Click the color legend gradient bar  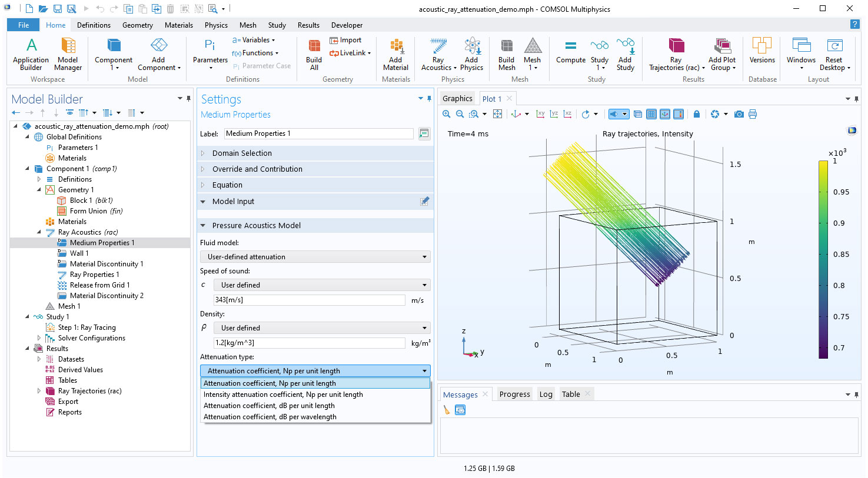(x=823, y=259)
